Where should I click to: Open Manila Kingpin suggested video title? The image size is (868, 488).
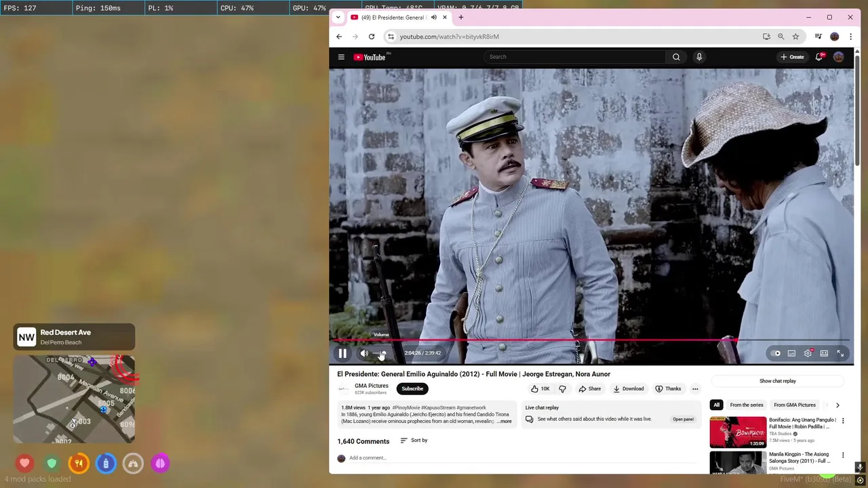[x=799, y=457]
